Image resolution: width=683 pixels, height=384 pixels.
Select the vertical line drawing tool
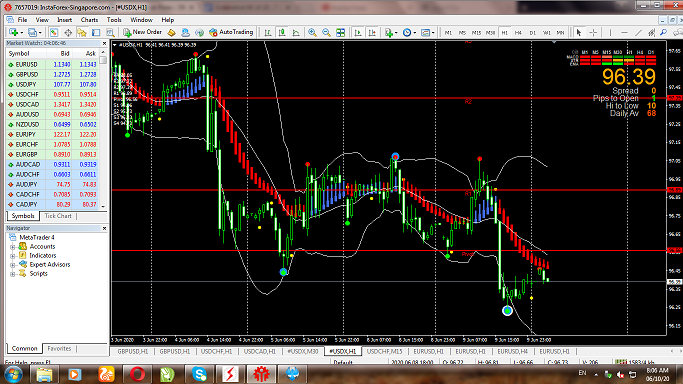[610, 32]
